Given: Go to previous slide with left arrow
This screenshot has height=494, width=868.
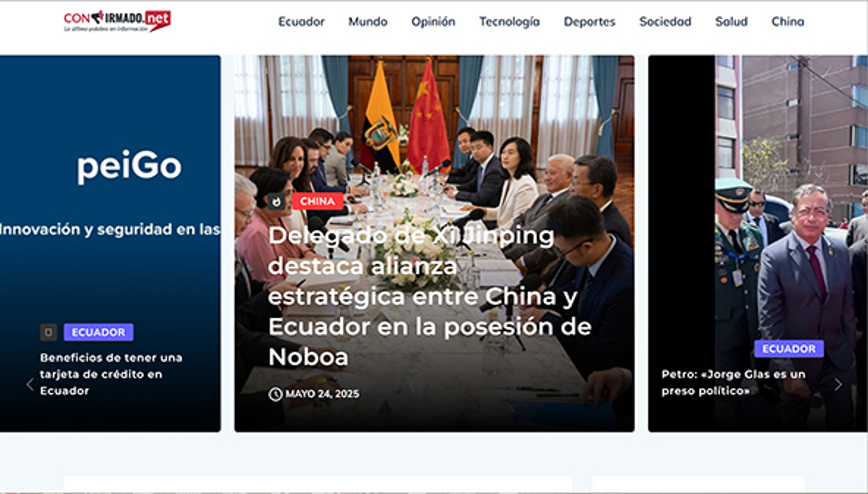Looking at the screenshot, I should 30,384.
